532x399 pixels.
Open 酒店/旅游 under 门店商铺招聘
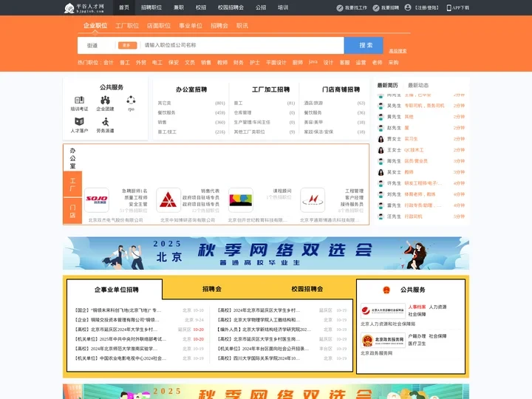pyautogui.click(x=313, y=103)
